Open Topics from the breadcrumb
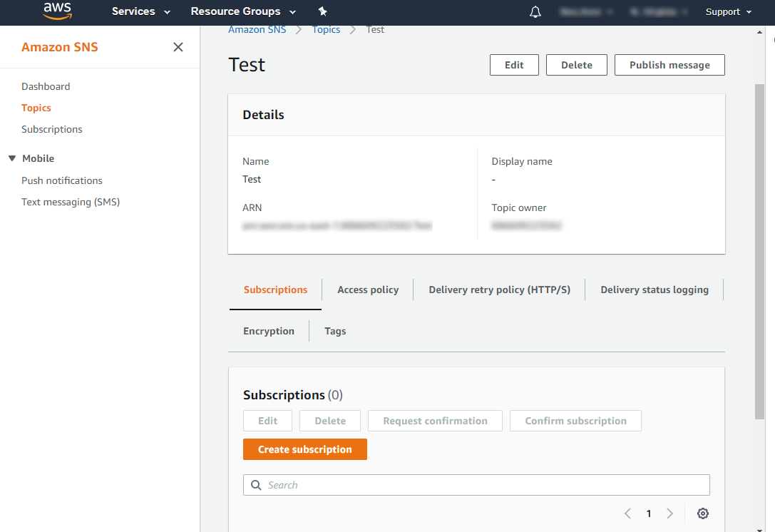 (x=326, y=29)
